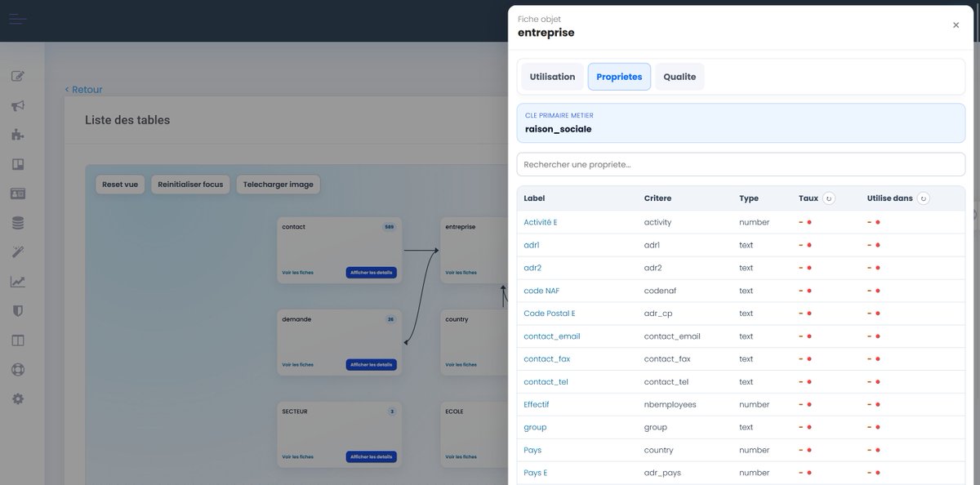Screen dimensions: 980x485
Task: Switch to the Utilisation tab
Action: click(x=552, y=76)
